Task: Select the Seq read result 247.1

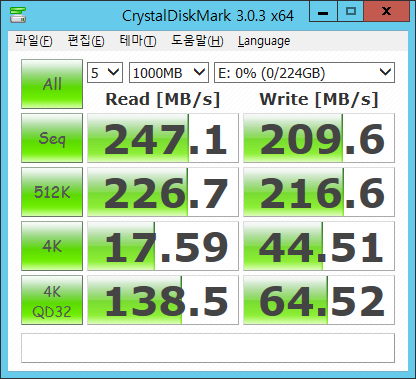Action: (163, 138)
